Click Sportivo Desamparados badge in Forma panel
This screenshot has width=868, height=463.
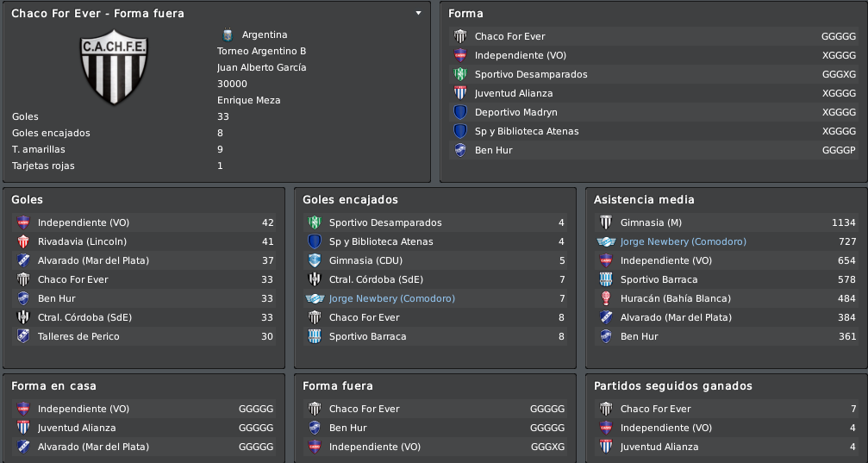(460, 74)
